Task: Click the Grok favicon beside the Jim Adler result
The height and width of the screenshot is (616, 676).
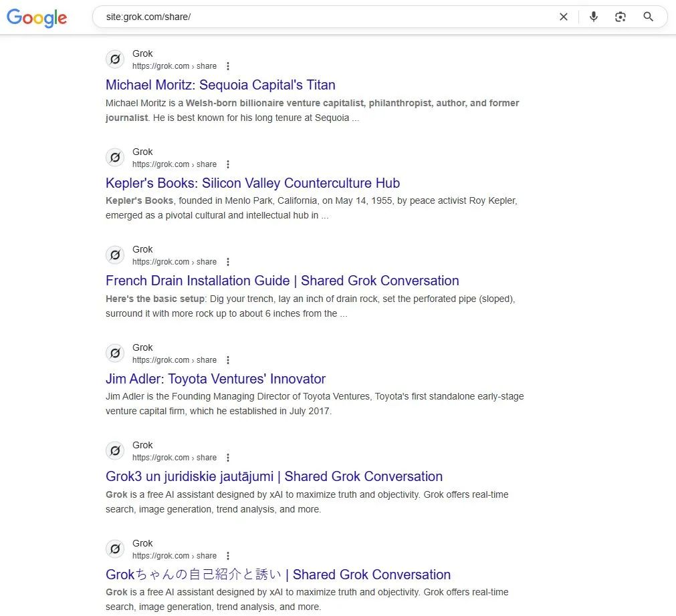Action: pos(115,353)
